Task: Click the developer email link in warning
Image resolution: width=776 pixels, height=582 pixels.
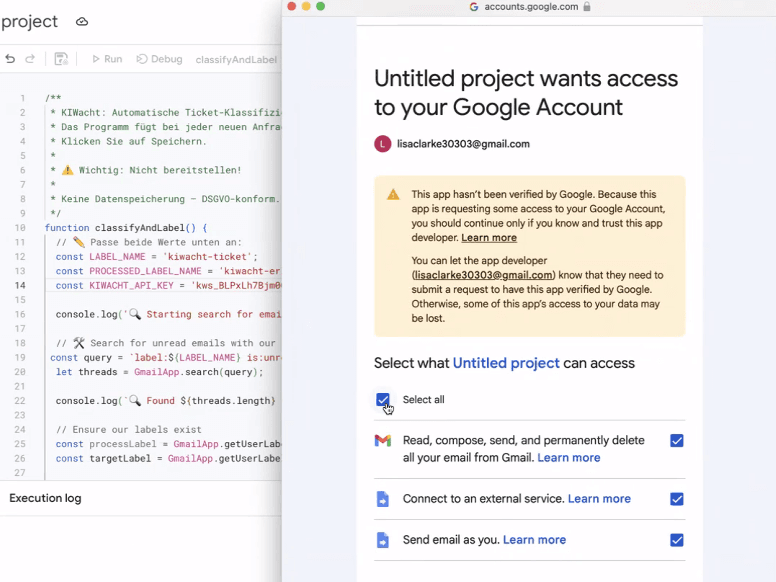Action: coord(484,275)
